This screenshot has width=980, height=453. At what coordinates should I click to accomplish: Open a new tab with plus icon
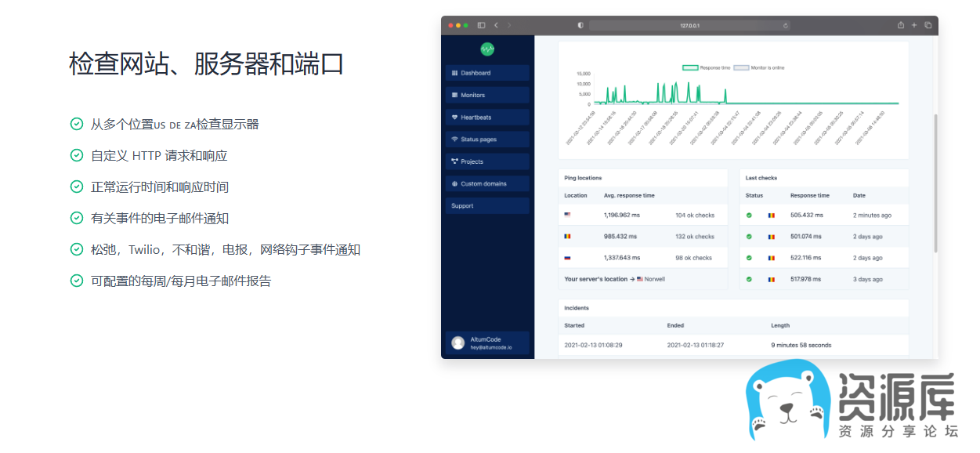coord(914,25)
